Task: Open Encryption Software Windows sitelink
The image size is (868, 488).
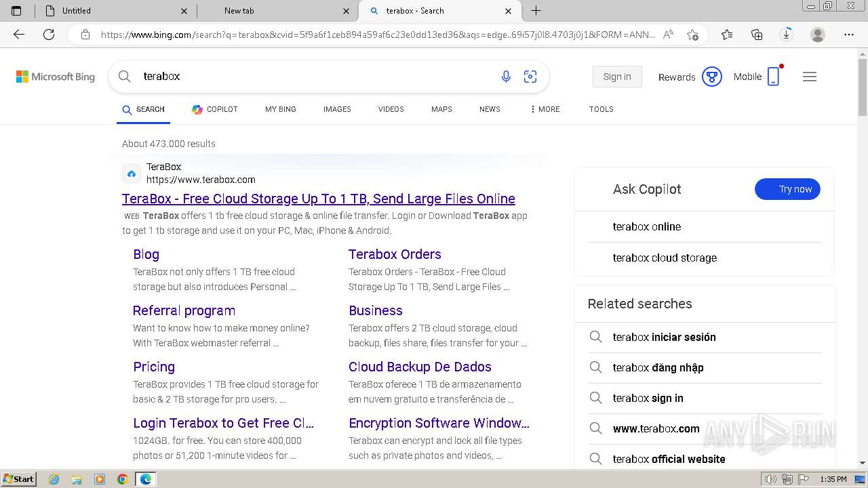Action: pyautogui.click(x=439, y=423)
